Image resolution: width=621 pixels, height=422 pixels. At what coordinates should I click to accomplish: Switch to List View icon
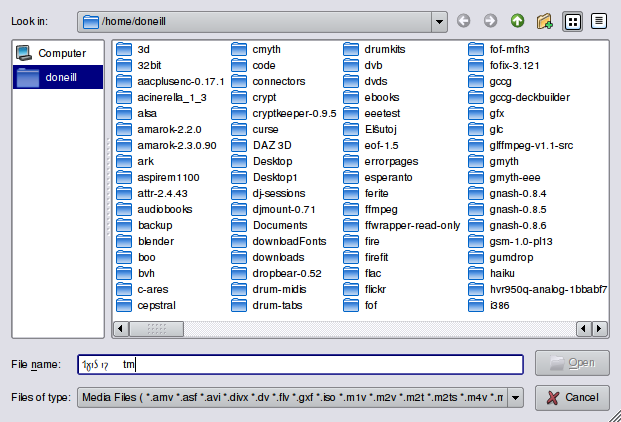click(572, 20)
